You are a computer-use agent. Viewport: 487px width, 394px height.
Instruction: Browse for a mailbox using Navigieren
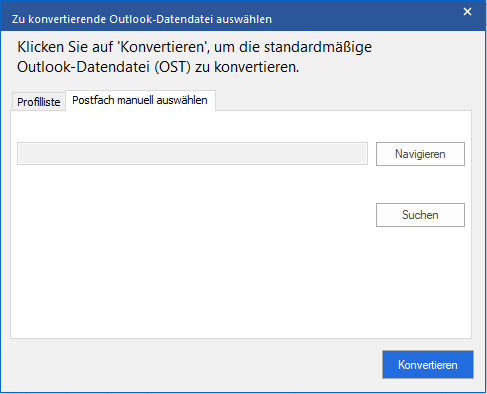(420, 154)
